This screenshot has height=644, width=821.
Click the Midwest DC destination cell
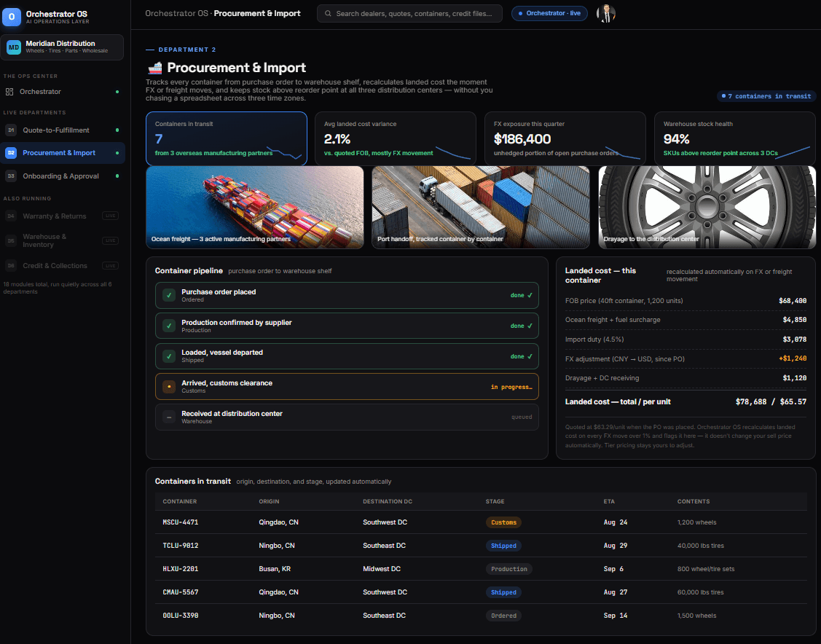point(382,569)
